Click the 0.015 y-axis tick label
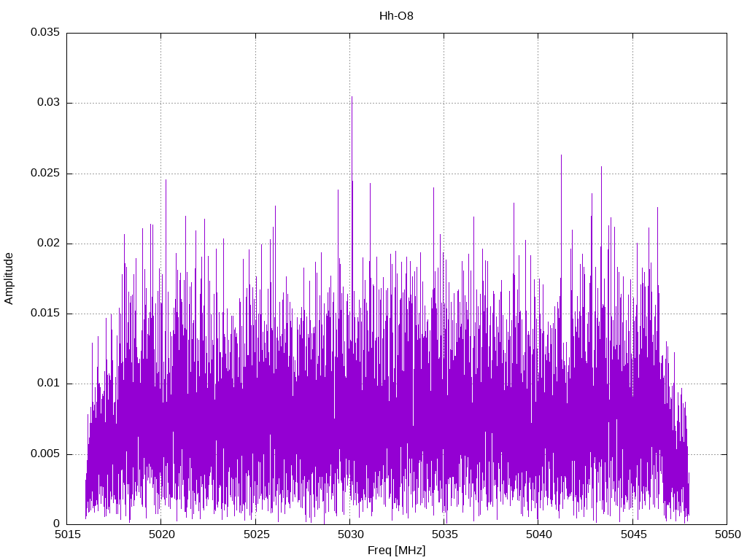Viewport: 747px width, 560px height. click(44, 314)
